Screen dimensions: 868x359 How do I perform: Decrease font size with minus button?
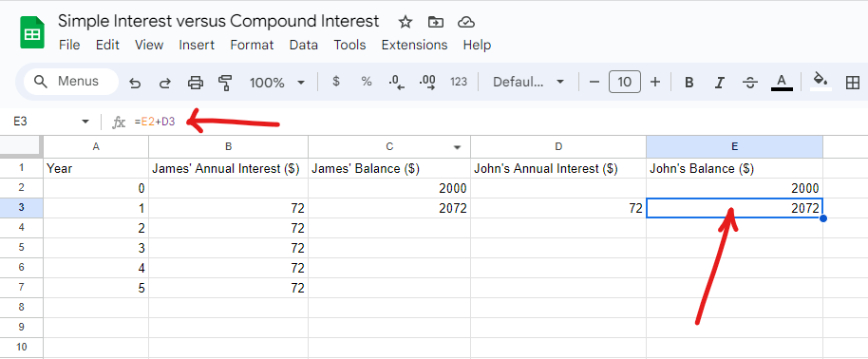click(594, 82)
